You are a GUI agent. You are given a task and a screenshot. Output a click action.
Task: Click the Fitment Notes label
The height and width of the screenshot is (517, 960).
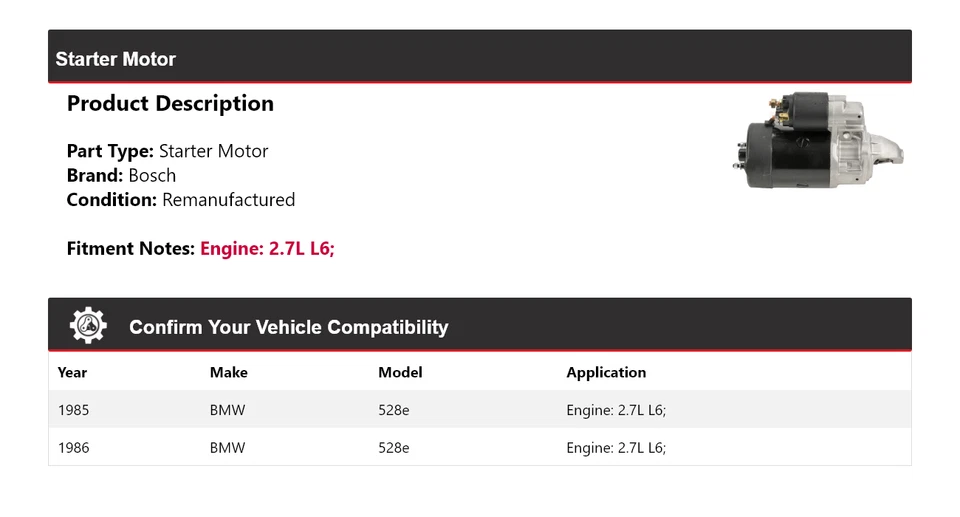[130, 249]
